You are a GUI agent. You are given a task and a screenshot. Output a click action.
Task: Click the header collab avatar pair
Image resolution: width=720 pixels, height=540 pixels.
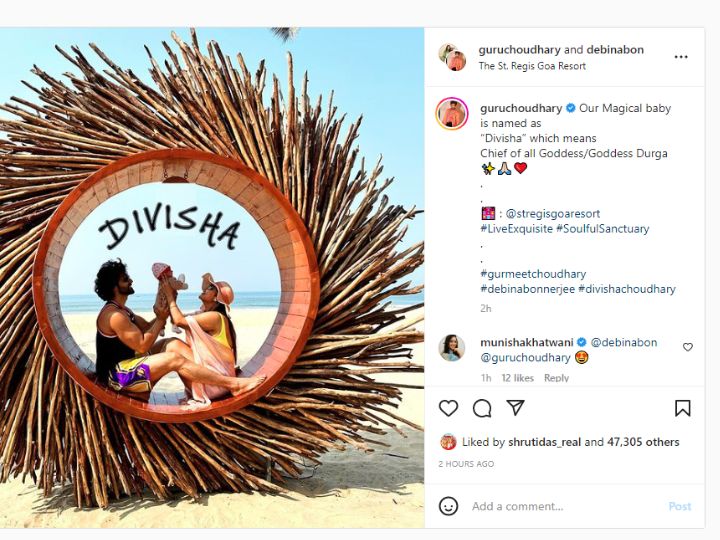coord(452,57)
